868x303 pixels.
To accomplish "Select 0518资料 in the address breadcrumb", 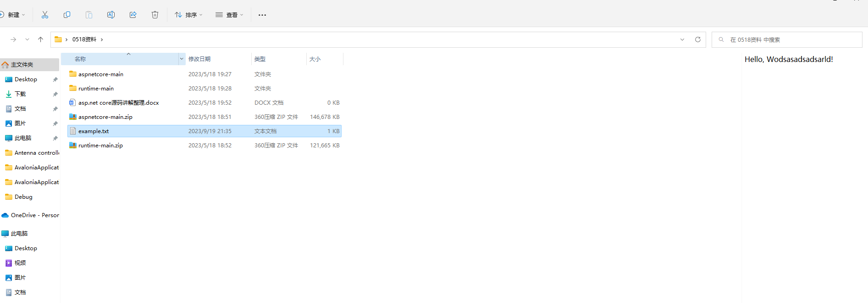I will tap(84, 39).
